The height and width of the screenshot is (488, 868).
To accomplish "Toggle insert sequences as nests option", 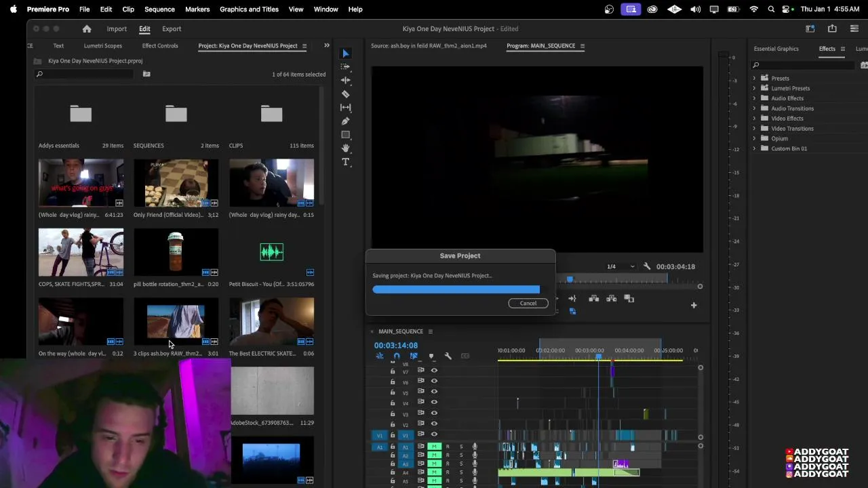I will (x=380, y=356).
